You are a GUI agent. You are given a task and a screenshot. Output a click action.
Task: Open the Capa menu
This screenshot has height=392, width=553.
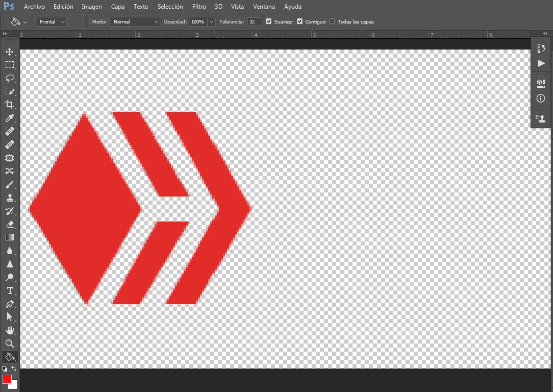118,6
